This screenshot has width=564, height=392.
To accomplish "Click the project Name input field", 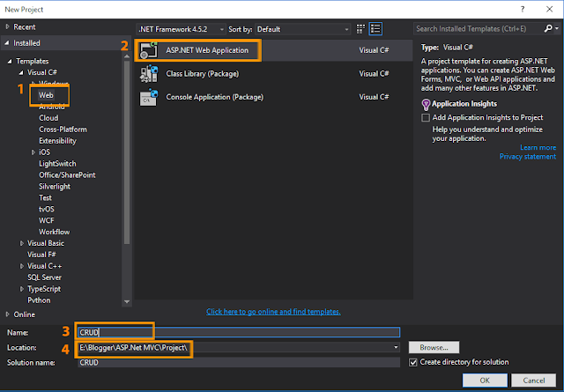I will [x=239, y=332].
